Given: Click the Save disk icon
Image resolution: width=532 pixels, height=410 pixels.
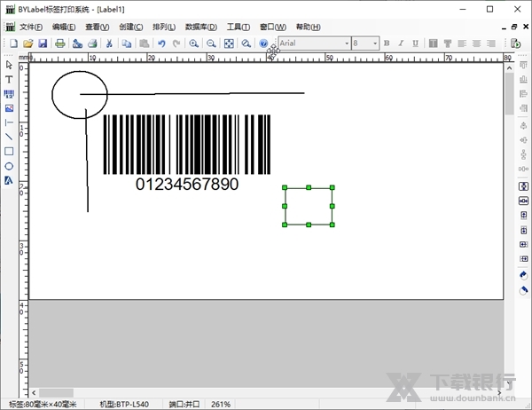Looking at the screenshot, I should pyautogui.click(x=42, y=43).
